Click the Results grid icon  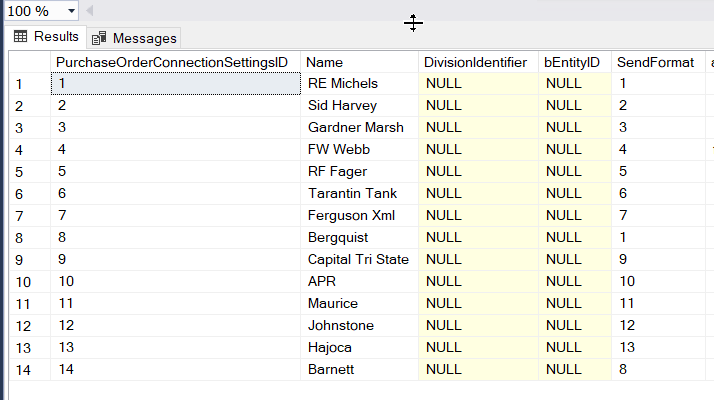pos(20,36)
